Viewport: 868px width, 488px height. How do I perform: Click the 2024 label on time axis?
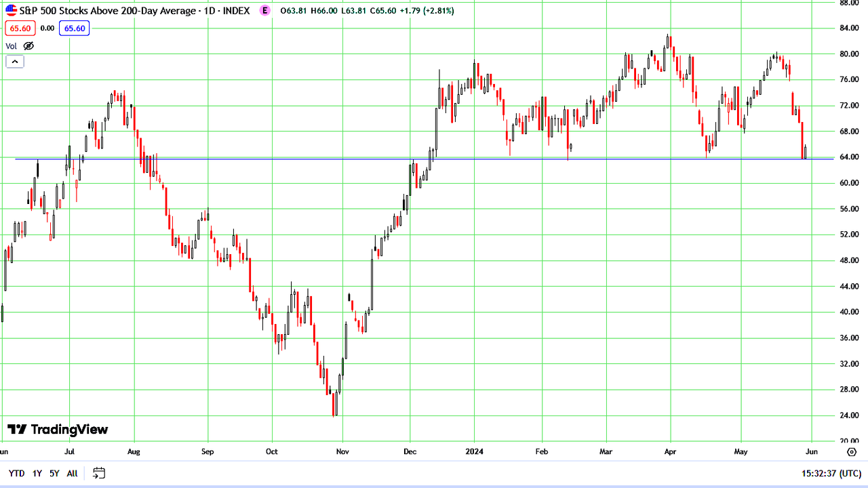(x=475, y=451)
